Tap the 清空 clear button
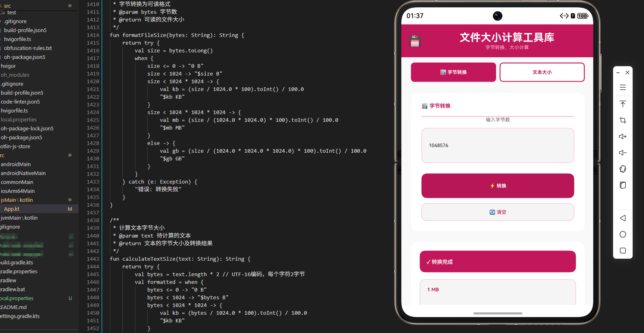This screenshot has height=333, width=644. click(x=498, y=212)
